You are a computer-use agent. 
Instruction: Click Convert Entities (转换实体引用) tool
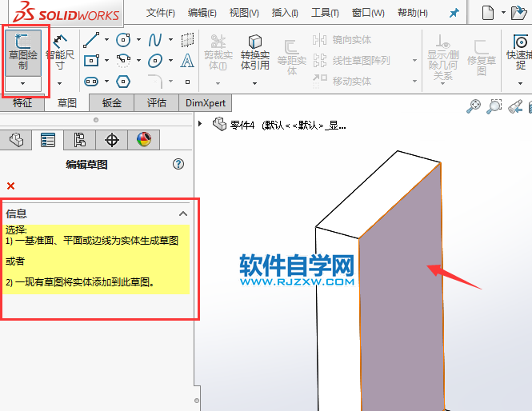point(255,52)
